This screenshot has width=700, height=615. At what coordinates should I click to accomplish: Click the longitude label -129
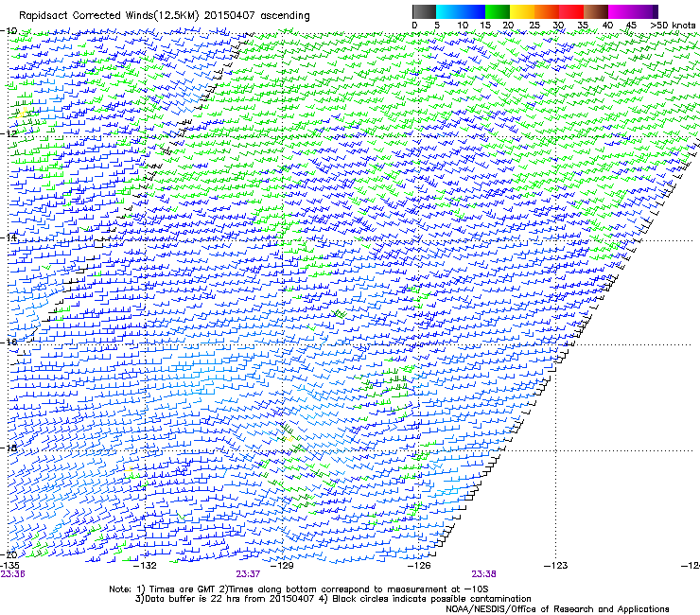[282, 566]
